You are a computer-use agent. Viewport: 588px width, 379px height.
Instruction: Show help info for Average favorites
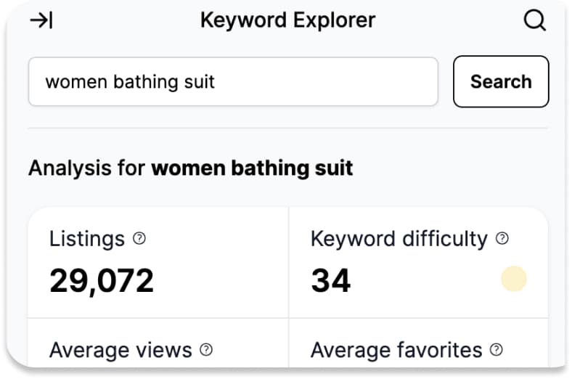pos(496,350)
